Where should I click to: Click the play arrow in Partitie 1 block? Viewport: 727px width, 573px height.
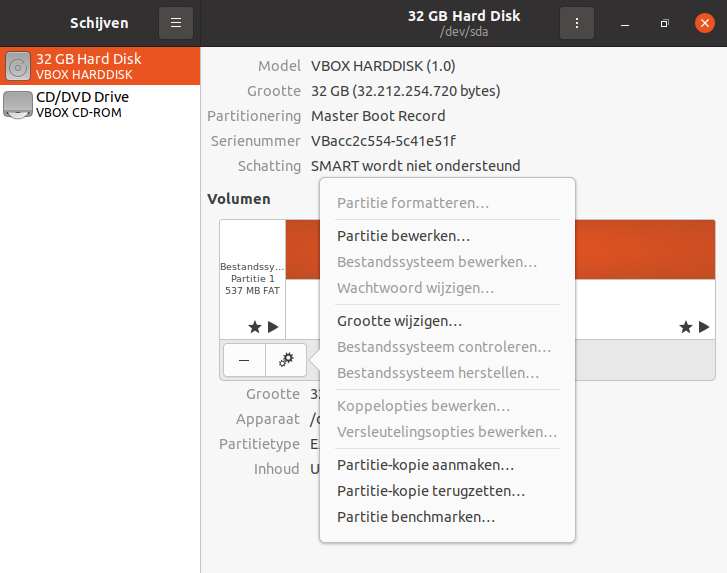tap(273, 327)
